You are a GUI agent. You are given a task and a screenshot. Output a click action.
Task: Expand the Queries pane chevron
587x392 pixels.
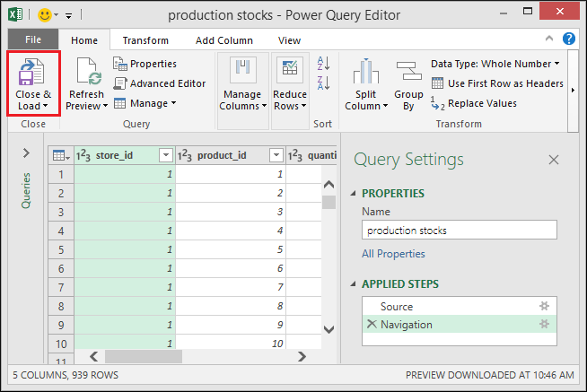[26, 153]
